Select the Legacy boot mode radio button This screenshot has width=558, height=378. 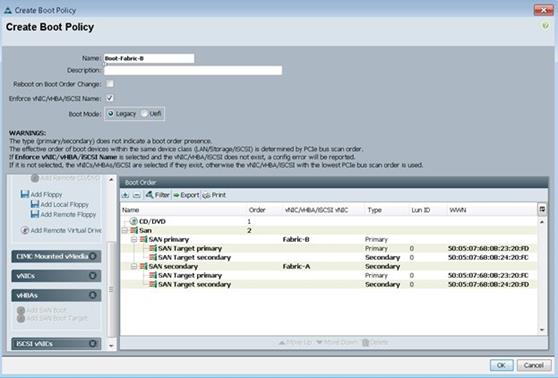coord(110,114)
